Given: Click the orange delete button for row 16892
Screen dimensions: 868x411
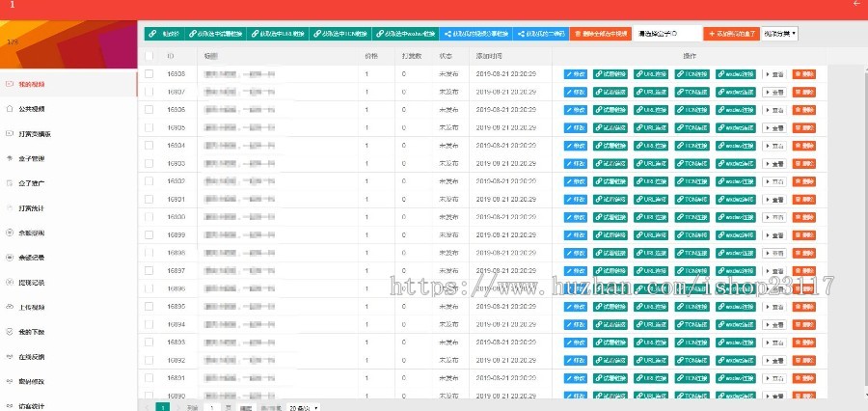Looking at the screenshot, I should 803,360.
